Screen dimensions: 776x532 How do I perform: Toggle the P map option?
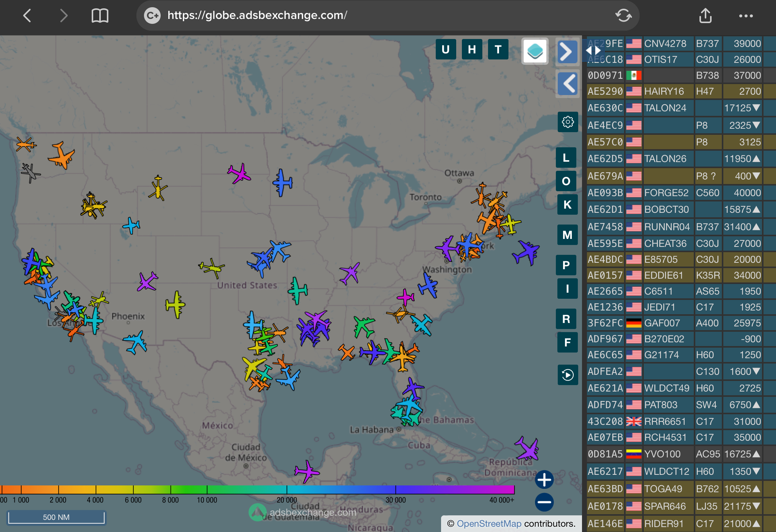[566, 265]
